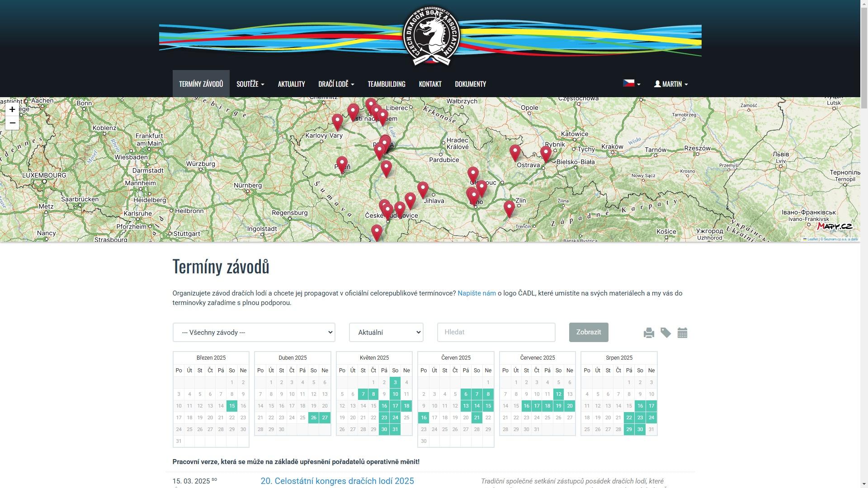Image resolution: width=868 pixels, height=488 pixels.
Task: Zoom in the map with plus button
Action: [x=12, y=109]
